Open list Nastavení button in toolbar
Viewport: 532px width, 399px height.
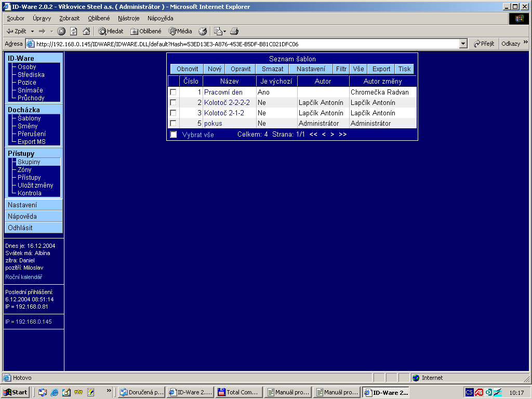(311, 69)
